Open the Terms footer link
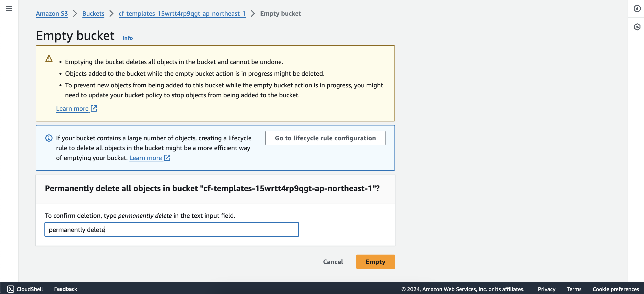The image size is (644, 294). tap(574, 289)
